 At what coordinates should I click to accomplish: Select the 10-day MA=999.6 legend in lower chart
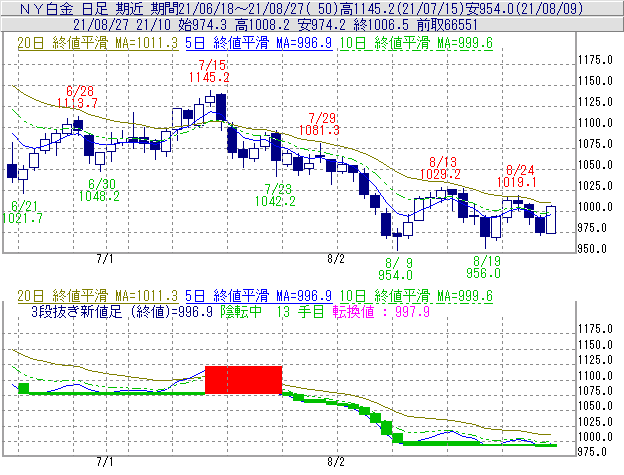point(416,296)
